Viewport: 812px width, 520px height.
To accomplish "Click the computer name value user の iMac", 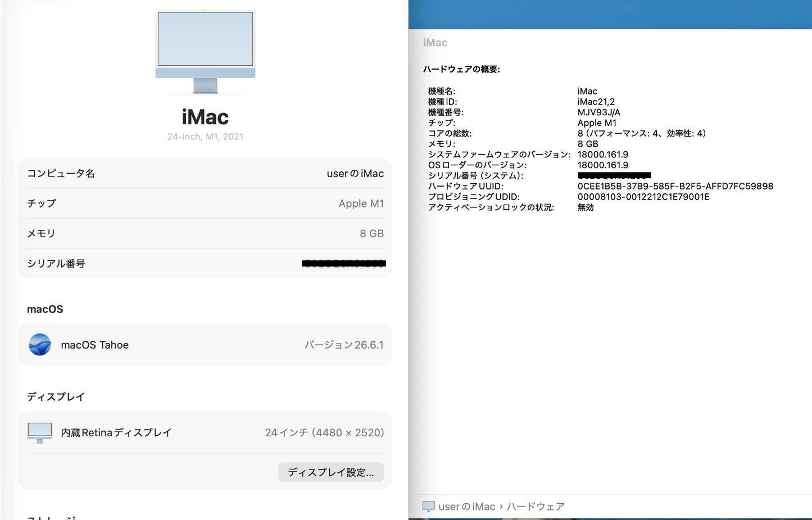I will pos(355,174).
